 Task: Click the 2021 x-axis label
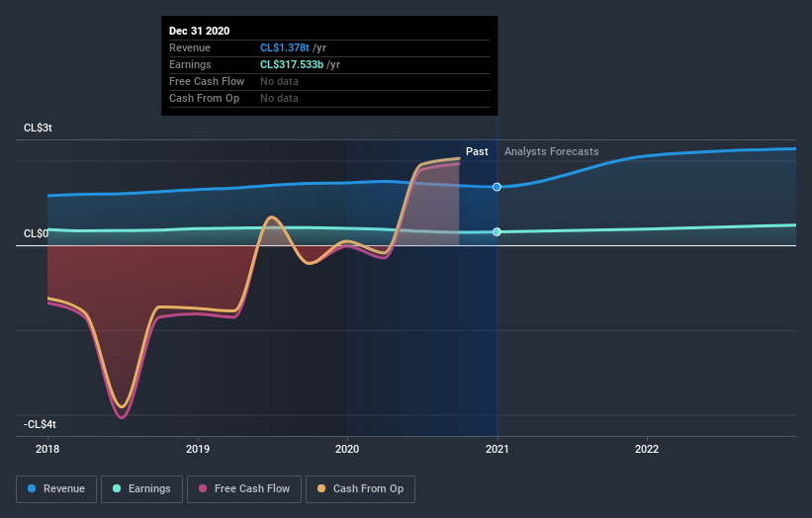497,449
